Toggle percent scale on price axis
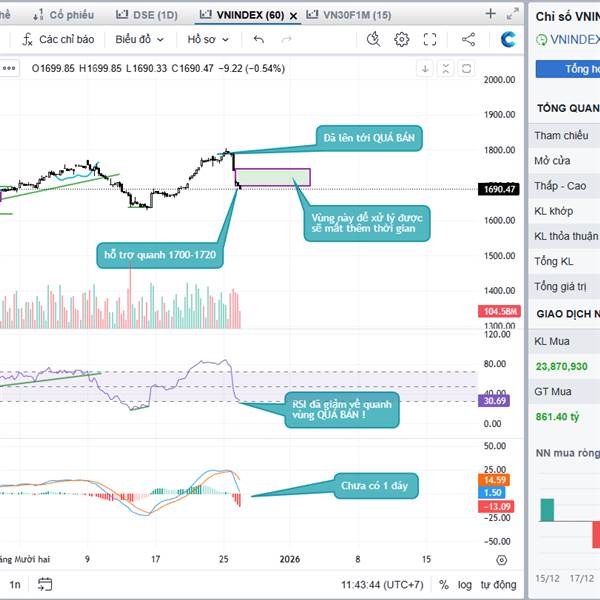The height and width of the screenshot is (600, 600). tap(438, 584)
